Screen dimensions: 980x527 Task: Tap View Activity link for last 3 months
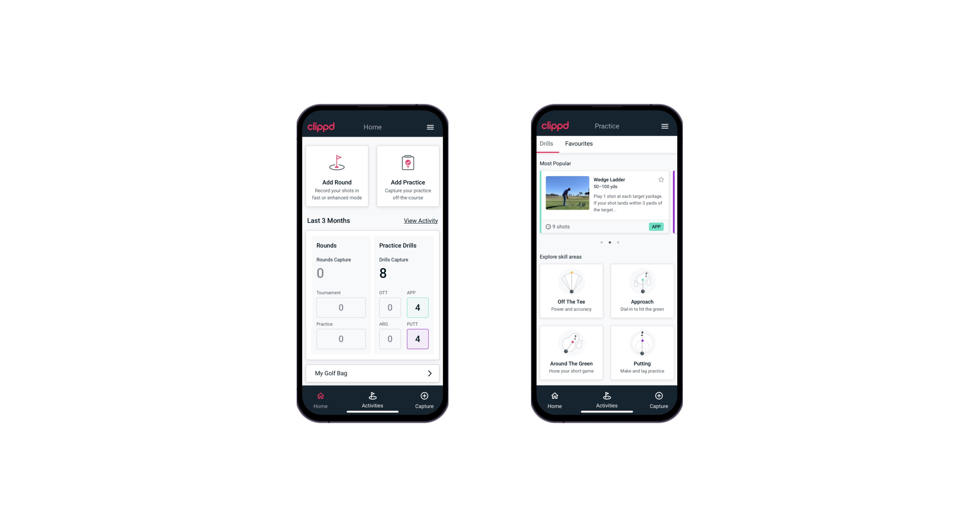(x=420, y=221)
